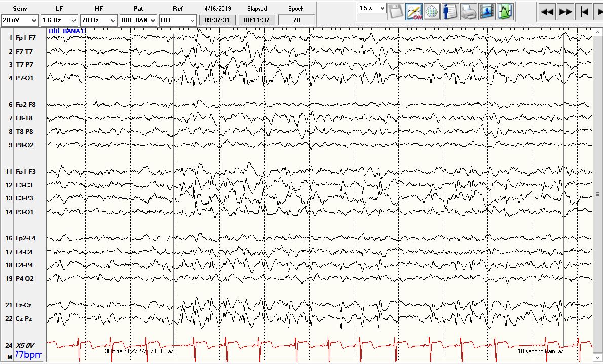Open the electrode head map icon
The image size is (603, 364).
pos(432,11)
